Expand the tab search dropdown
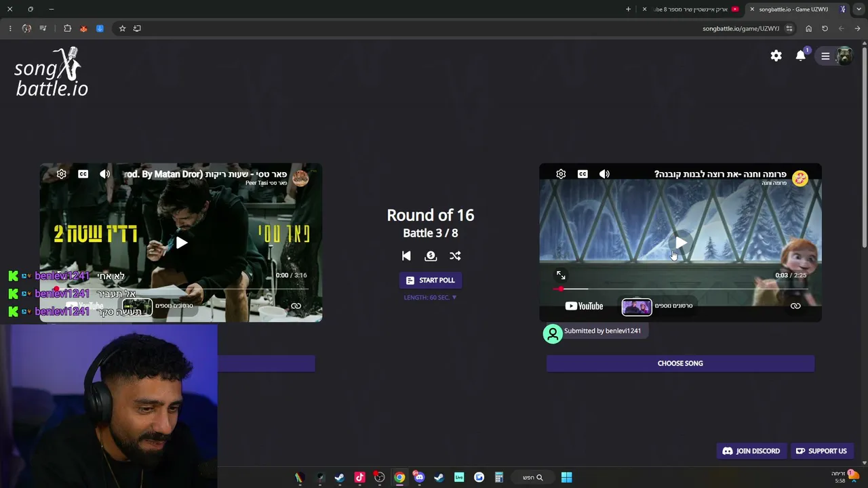 (859, 9)
